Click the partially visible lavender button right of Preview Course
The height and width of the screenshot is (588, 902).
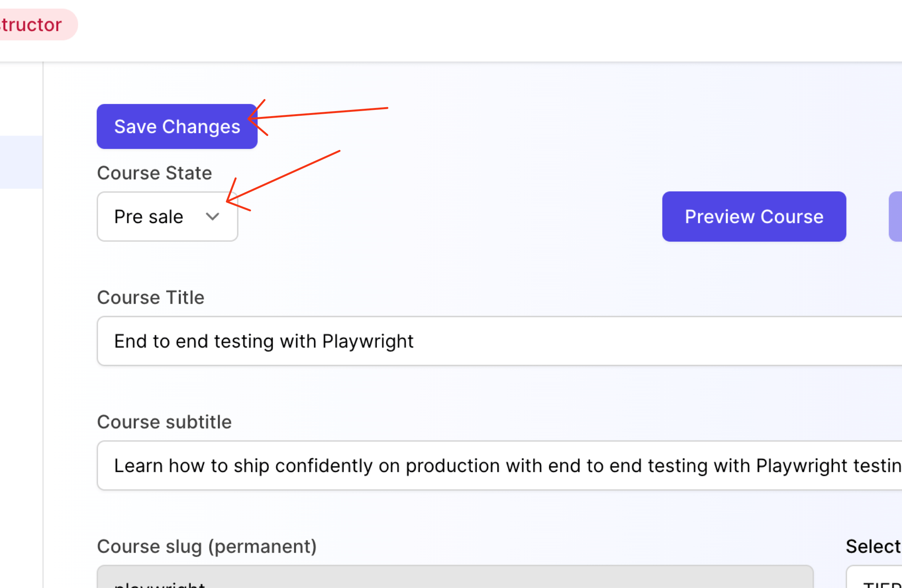point(895,216)
